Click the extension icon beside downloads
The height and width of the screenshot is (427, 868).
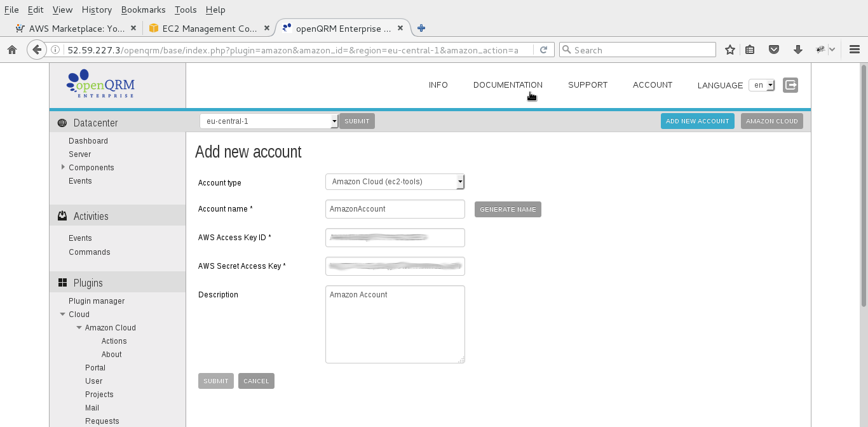tap(820, 50)
